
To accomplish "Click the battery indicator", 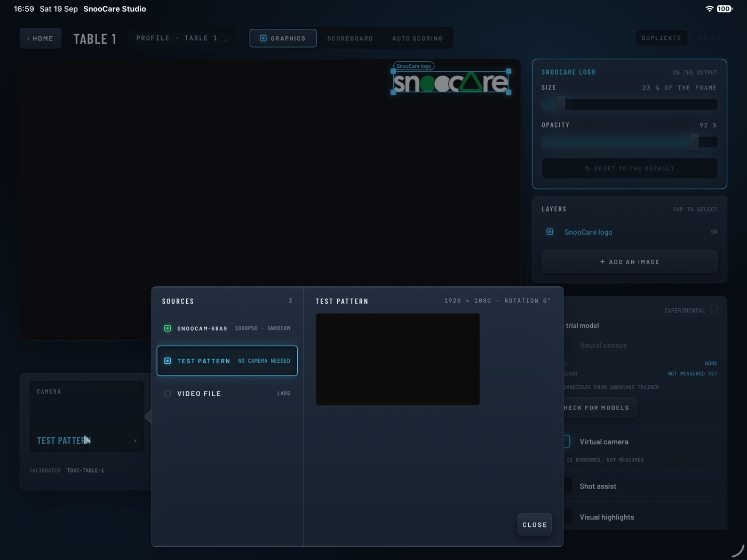I will [x=725, y=9].
